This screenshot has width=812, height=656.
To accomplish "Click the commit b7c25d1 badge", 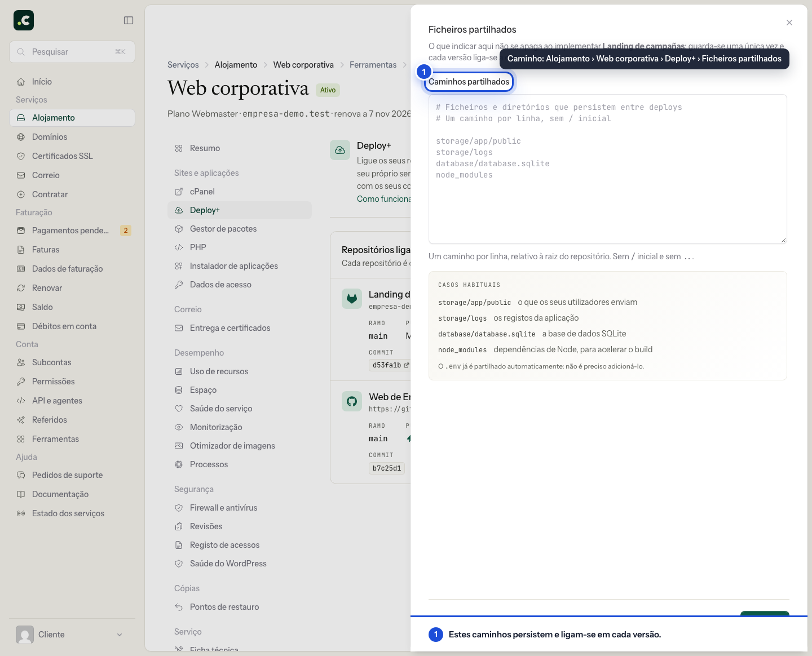I will pos(387,468).
